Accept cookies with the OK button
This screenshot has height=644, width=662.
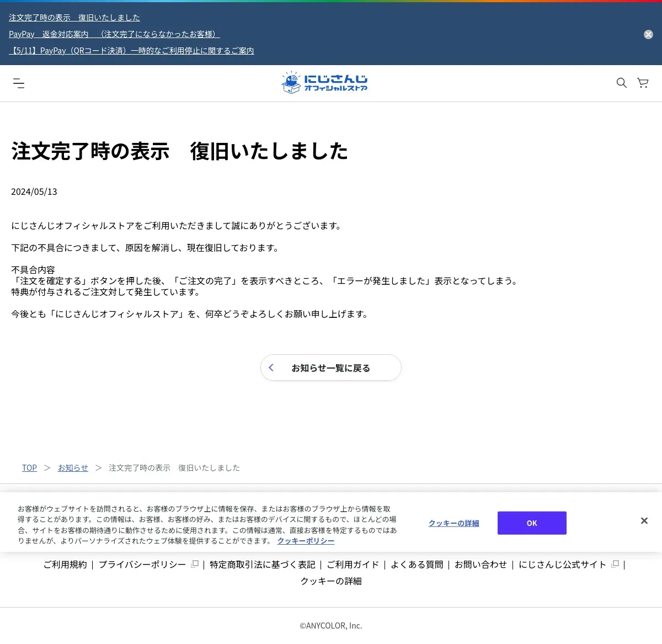click(532, 523)
